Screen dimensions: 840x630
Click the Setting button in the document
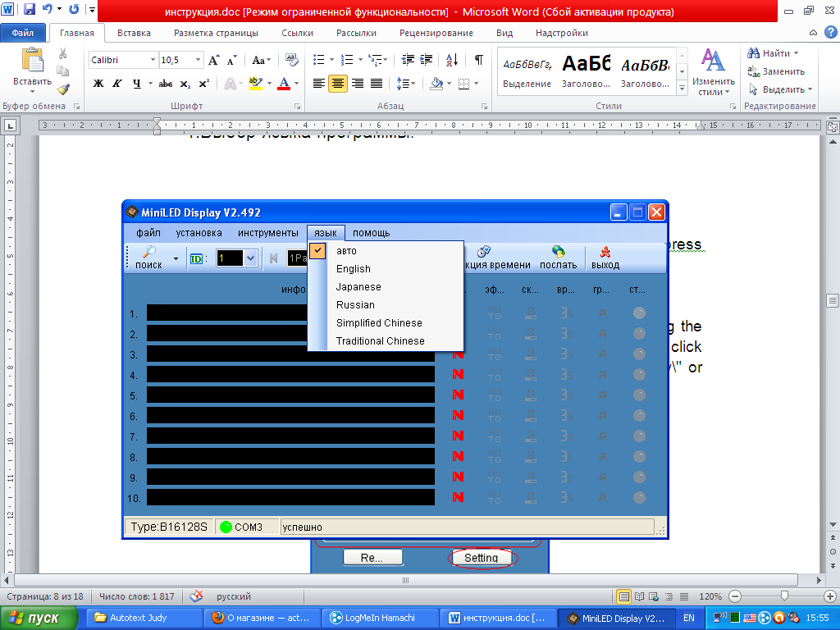click(x=481, y=558)
